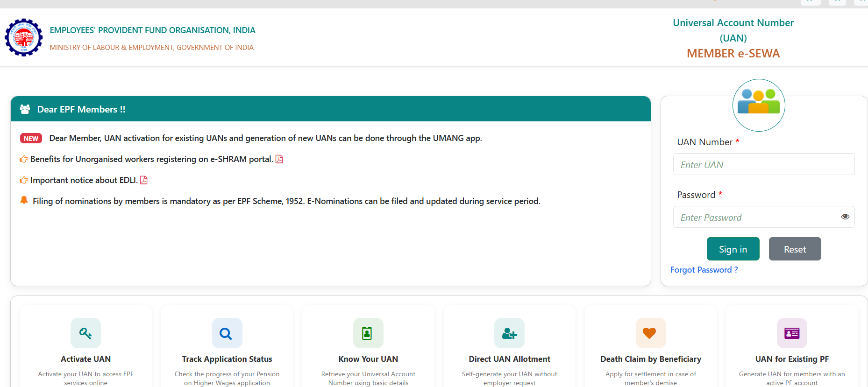Screen dimensions: 868x387
Task: Open the Forgot Password link
Action: (x=704, y=270)
